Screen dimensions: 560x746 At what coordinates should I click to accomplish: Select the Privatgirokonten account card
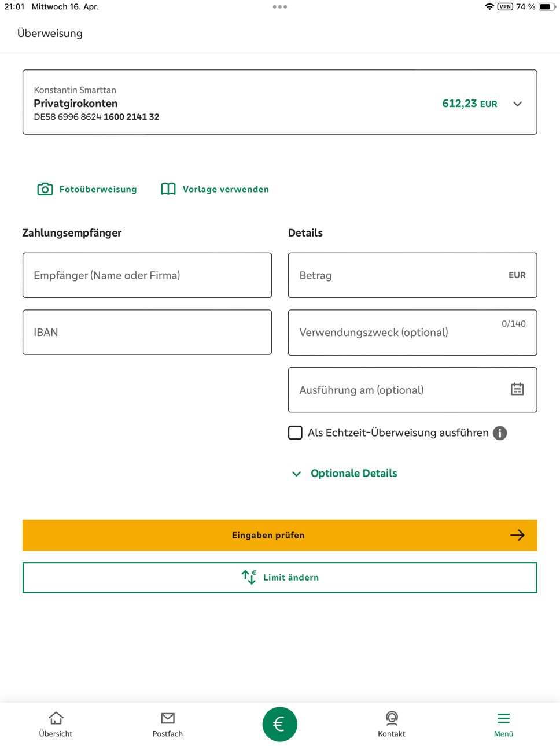pos(280,102)
